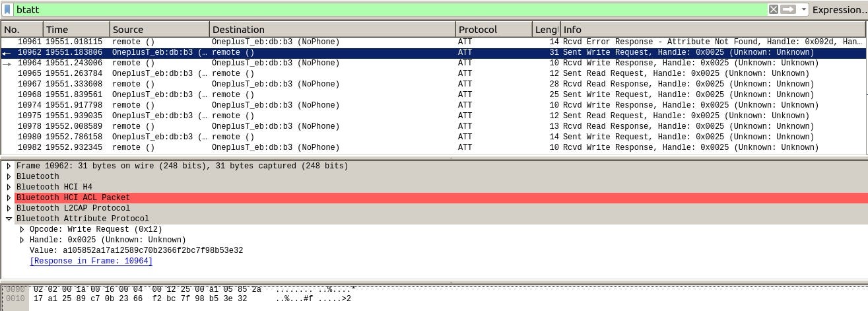Screen dimensions: 868x311
Task: Follow the Response in Frame: 10964 link
Action: tap(91, 261)
